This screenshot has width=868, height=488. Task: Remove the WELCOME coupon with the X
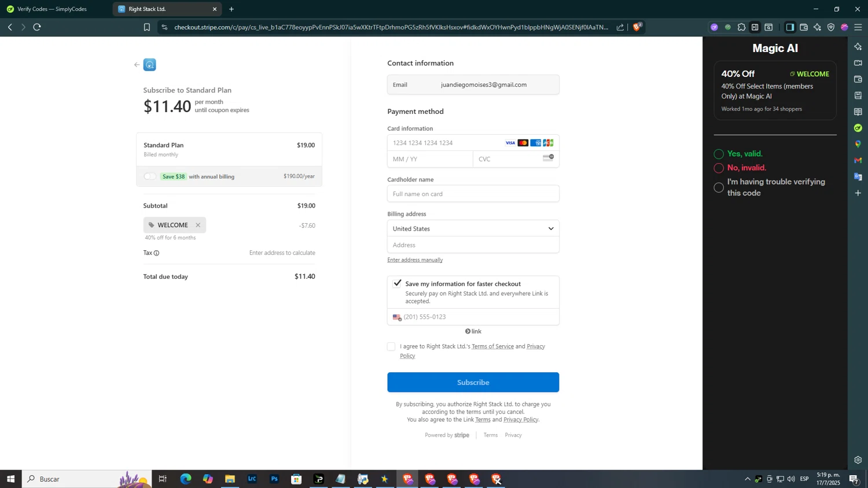click(198, 225)
